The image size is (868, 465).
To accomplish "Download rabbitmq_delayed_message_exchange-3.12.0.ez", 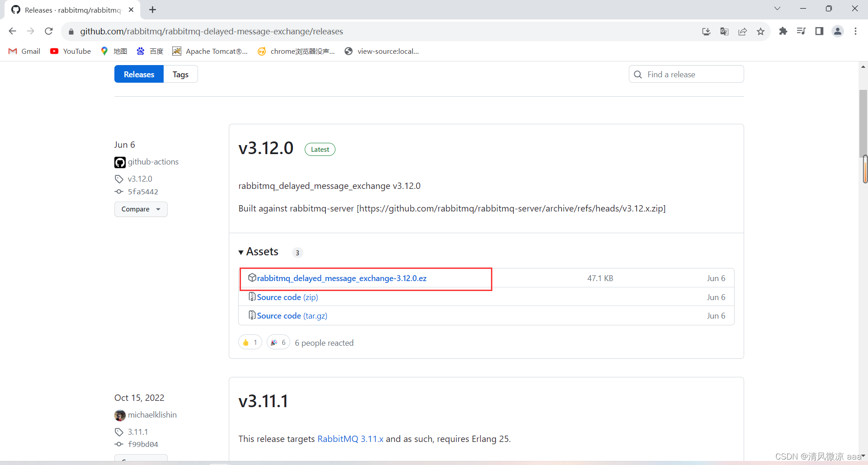I will (x=342, y=278).
